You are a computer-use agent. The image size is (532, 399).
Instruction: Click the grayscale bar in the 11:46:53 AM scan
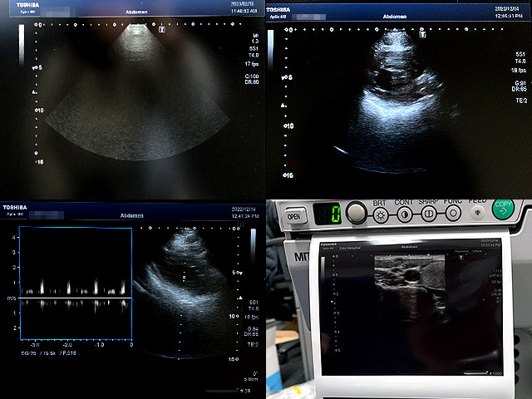pyautogui.click(x=22, y=44)
